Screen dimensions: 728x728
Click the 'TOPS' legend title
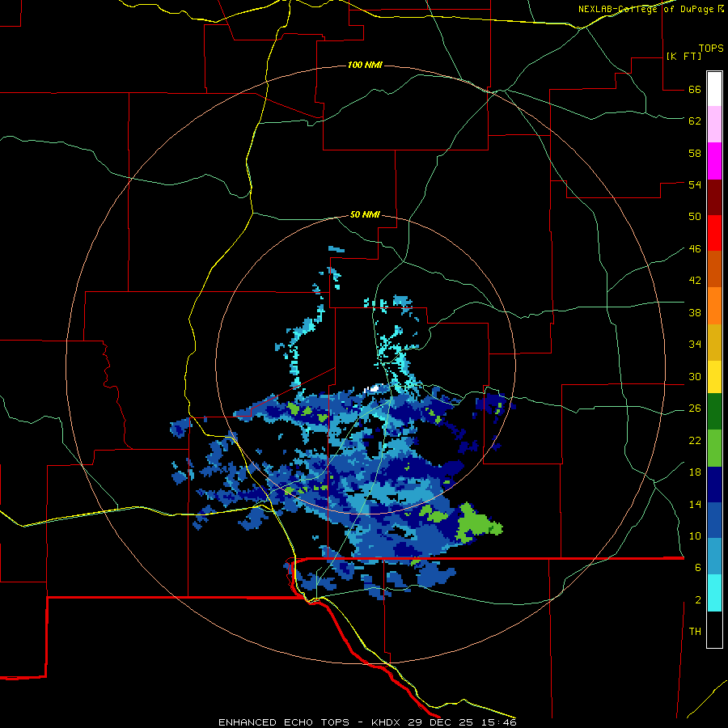711,49
